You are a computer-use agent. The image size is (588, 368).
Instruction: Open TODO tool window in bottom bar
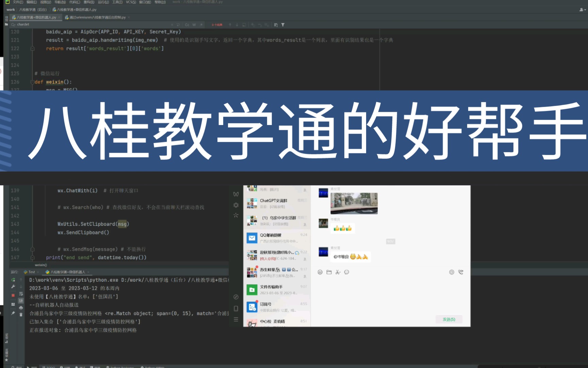(49, 367)
